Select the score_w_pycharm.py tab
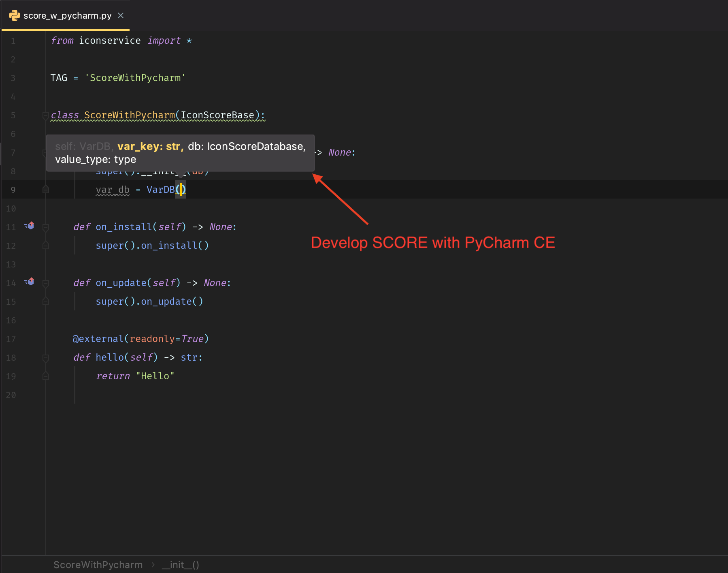Viewport: 728px width, 573px height. pyautogui.click(x=67, y=15)
